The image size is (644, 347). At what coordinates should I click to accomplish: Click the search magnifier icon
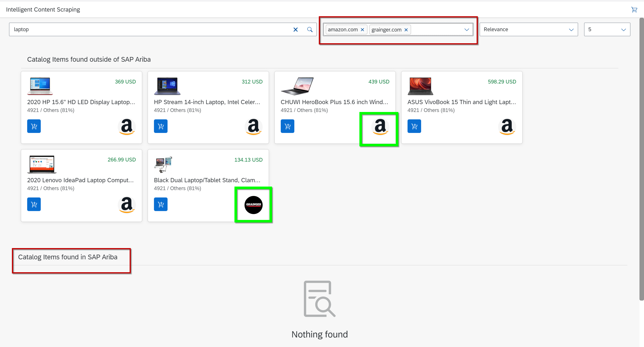coord(310,30)
